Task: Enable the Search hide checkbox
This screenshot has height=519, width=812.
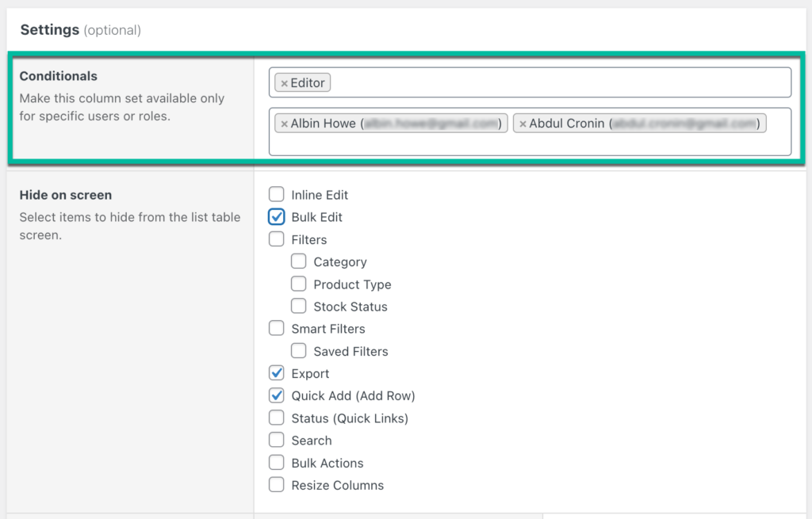Action: click(x=276, y=440)
